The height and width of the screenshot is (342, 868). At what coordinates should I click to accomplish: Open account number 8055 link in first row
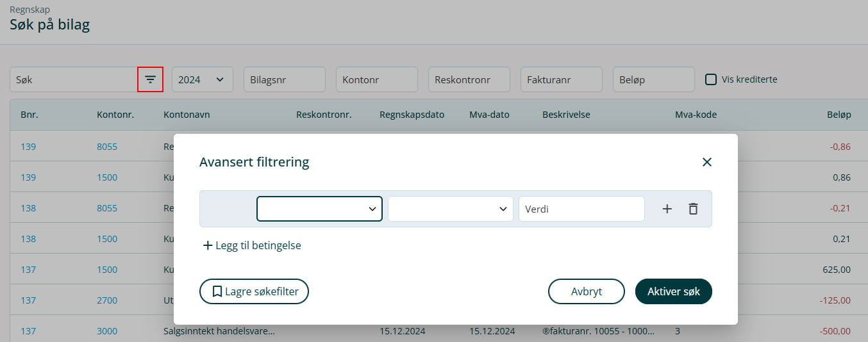click(107, 147)
